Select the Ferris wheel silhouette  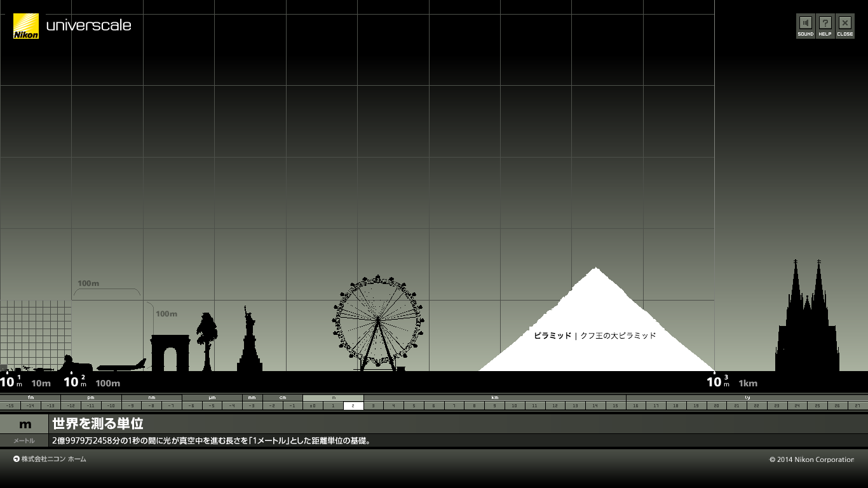(x=378, y=323)
